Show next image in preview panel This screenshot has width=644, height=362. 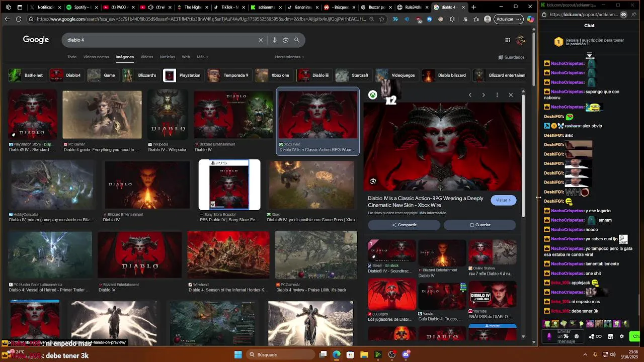click(x=484, y=95)
